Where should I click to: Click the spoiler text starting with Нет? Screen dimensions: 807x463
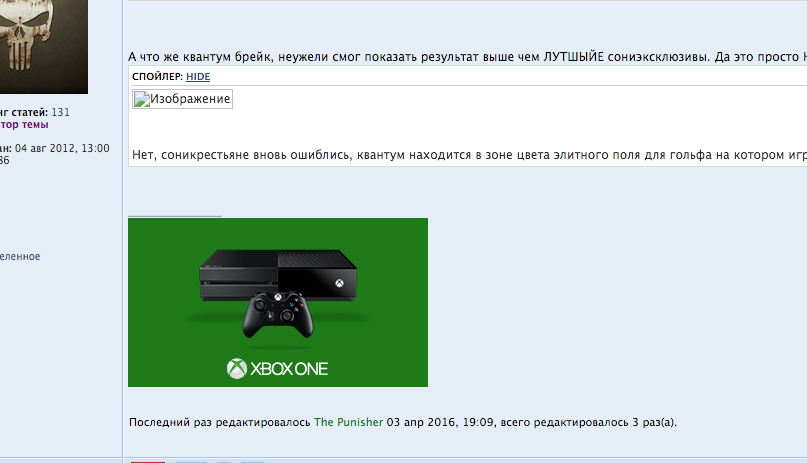click(x=469, y=155)
